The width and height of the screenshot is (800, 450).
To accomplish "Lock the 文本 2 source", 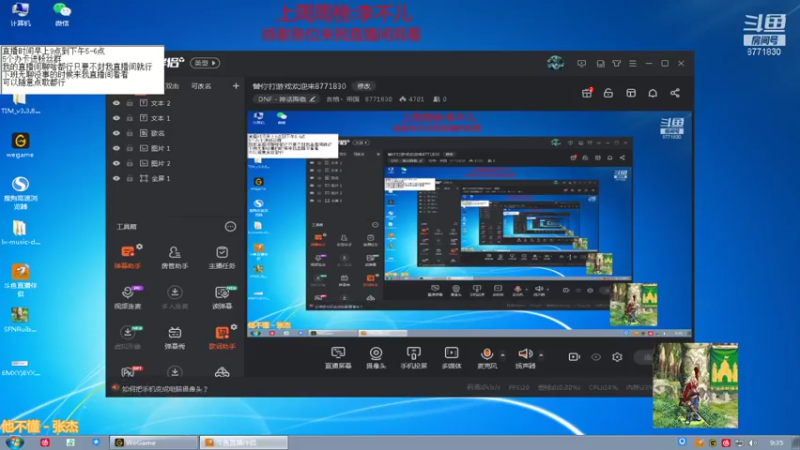I will 130,103.
